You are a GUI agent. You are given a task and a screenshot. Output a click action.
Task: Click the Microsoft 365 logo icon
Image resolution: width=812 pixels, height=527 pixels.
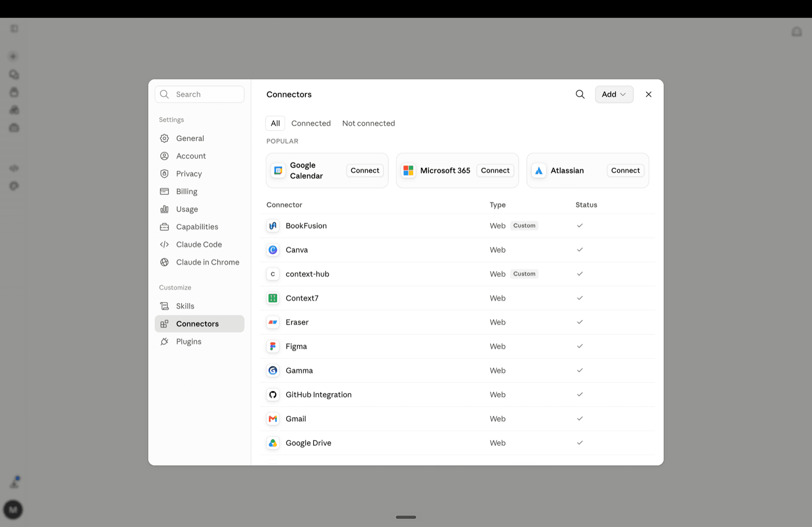click(409, 170)
